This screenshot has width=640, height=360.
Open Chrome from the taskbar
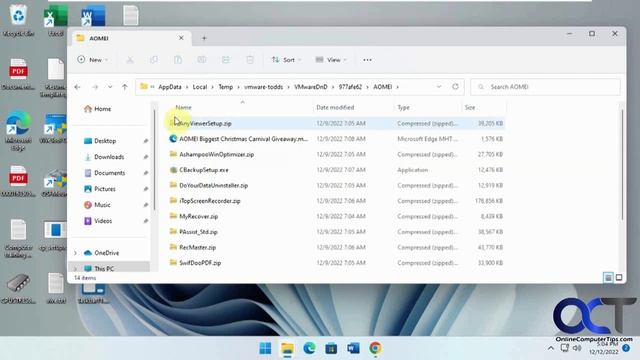tap(375, 348)
